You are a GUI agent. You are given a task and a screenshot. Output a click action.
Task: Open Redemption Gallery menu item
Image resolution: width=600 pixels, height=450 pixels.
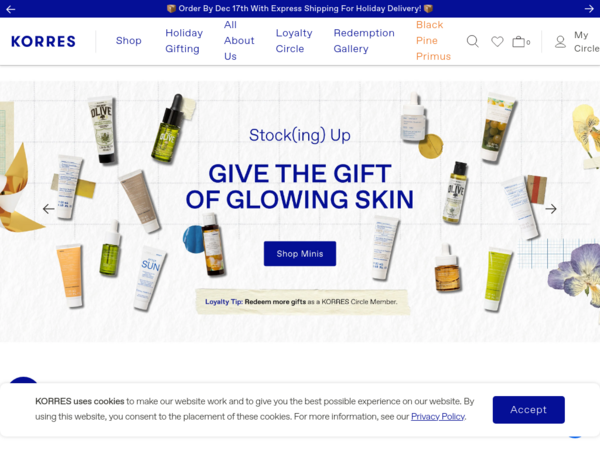[364, 41]
